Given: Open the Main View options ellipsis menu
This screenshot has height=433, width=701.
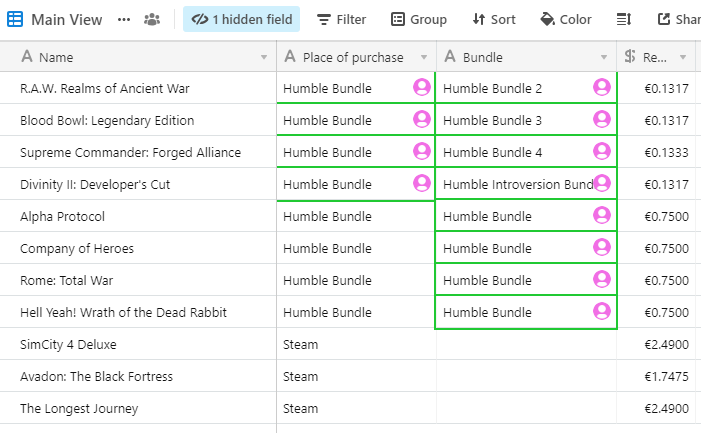Looking at the screenshot, I should [x=124, y=19].
